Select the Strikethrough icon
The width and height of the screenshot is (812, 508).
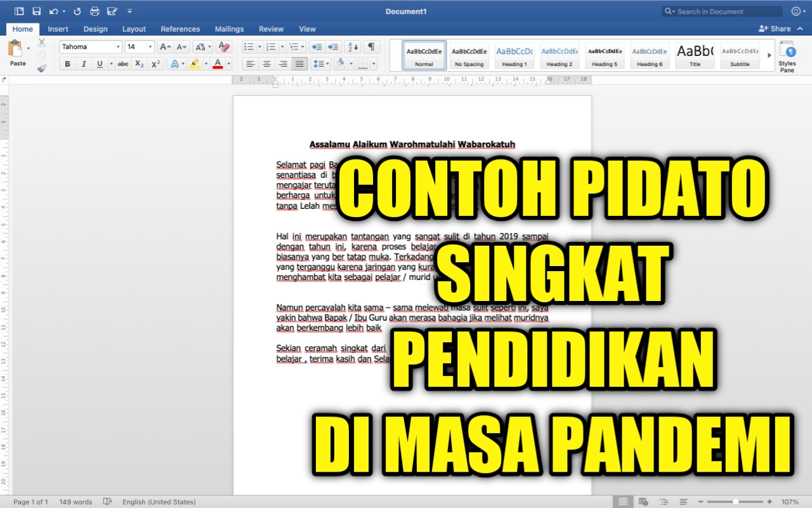click(122, 63)
